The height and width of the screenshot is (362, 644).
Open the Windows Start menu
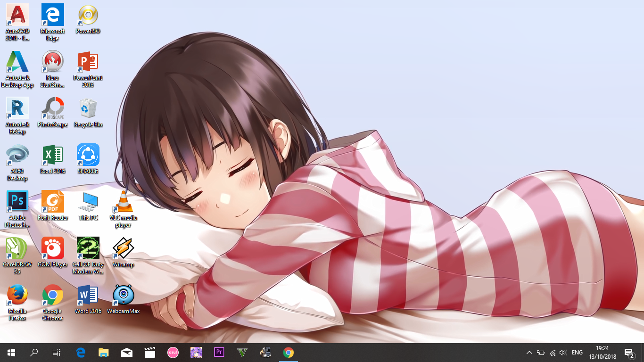(11, 353)
